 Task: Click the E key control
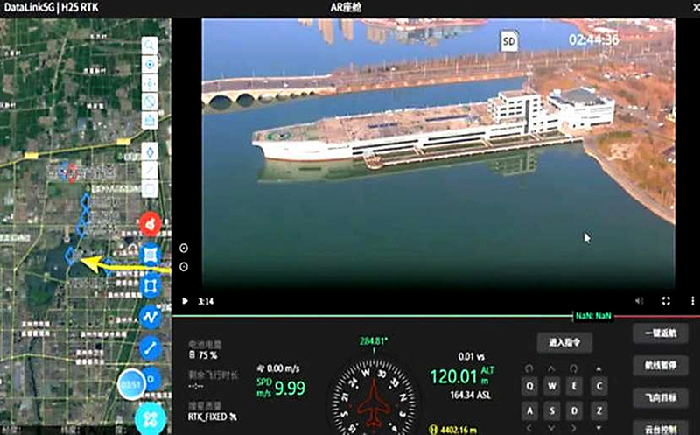[x=575, y=386]
